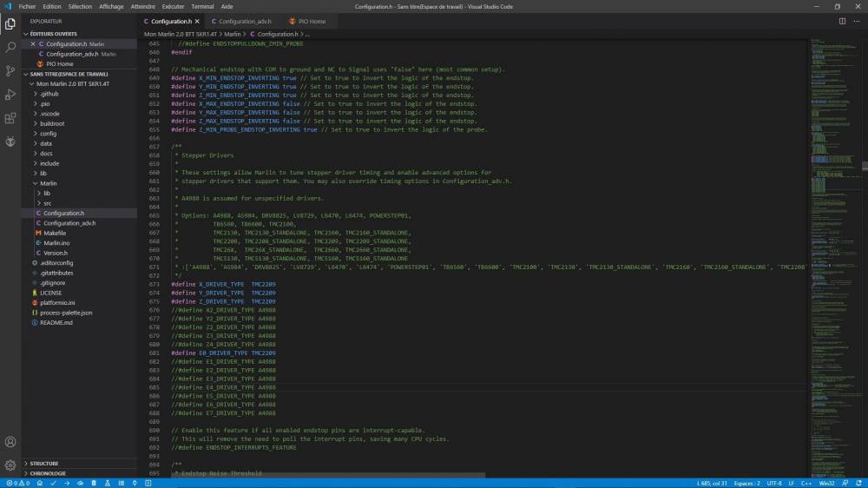Image resolution: width=868 pixels, height=488 pixels.
Task: Click the notifications bell in the status bar
Action: (x=858, y=483)
